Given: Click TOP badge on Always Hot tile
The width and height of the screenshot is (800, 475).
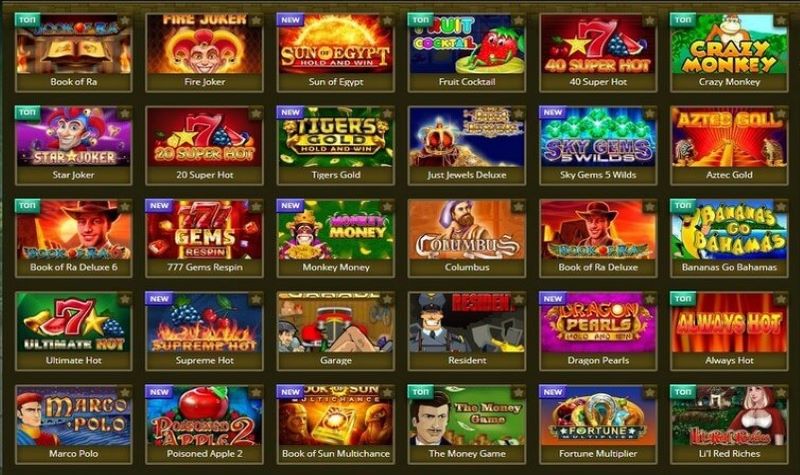Looking at the screenshot, I should pyautogui.click(x=683, y=298).
